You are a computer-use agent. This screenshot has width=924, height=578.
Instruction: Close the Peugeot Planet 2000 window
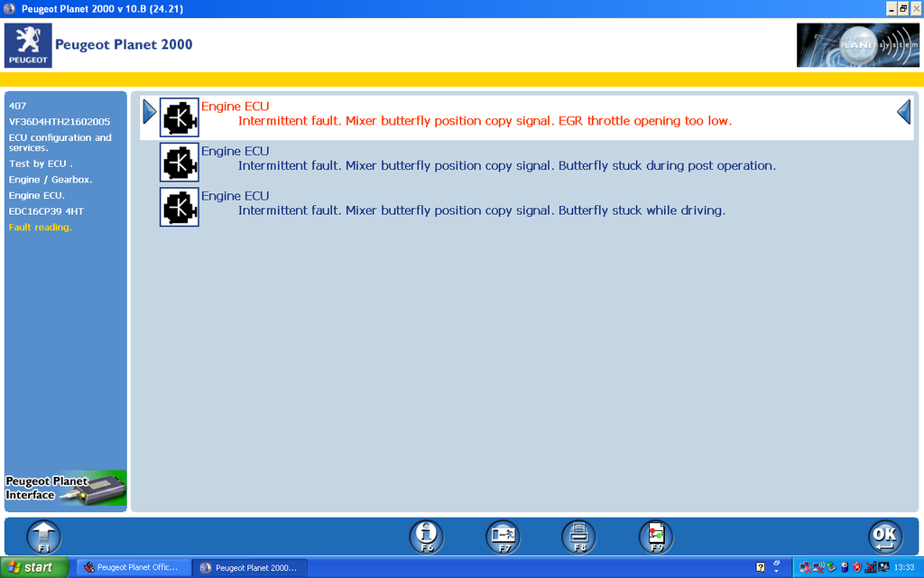tap(917, 9)
